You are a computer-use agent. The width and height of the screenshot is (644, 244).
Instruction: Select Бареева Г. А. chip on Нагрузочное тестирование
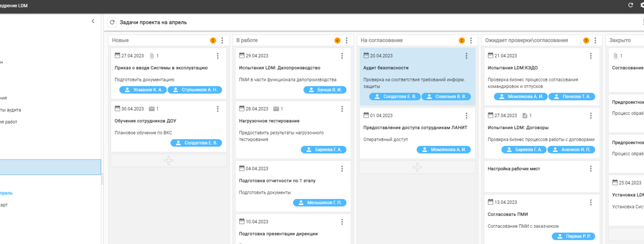pos(324,150)
